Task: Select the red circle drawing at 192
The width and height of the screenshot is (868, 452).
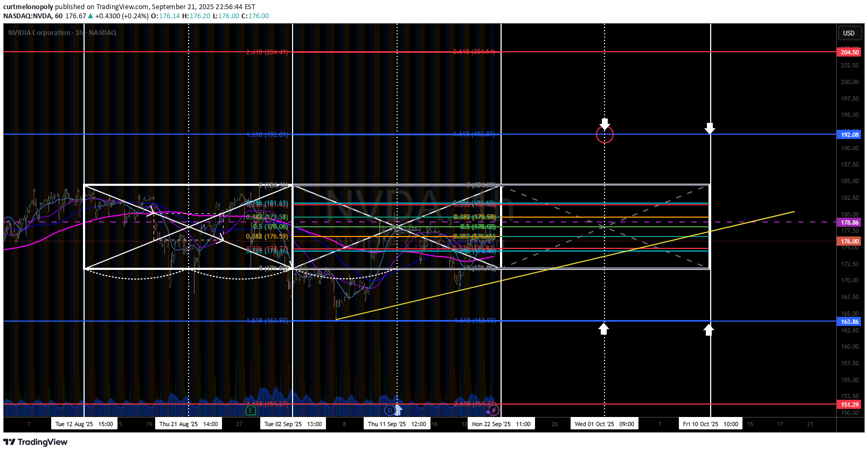Action: point(605,135)
